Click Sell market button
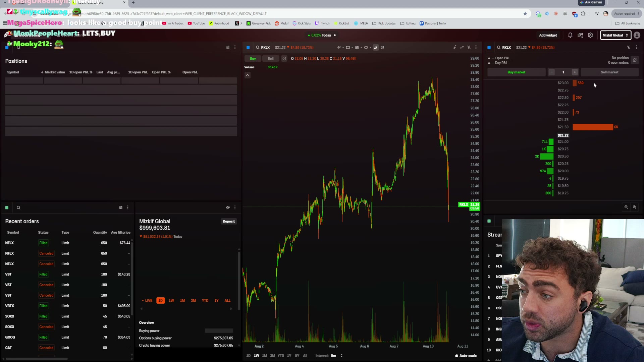The width and height of the screenshot is (644, 362). pyautogui.click(x=610, y=72)
